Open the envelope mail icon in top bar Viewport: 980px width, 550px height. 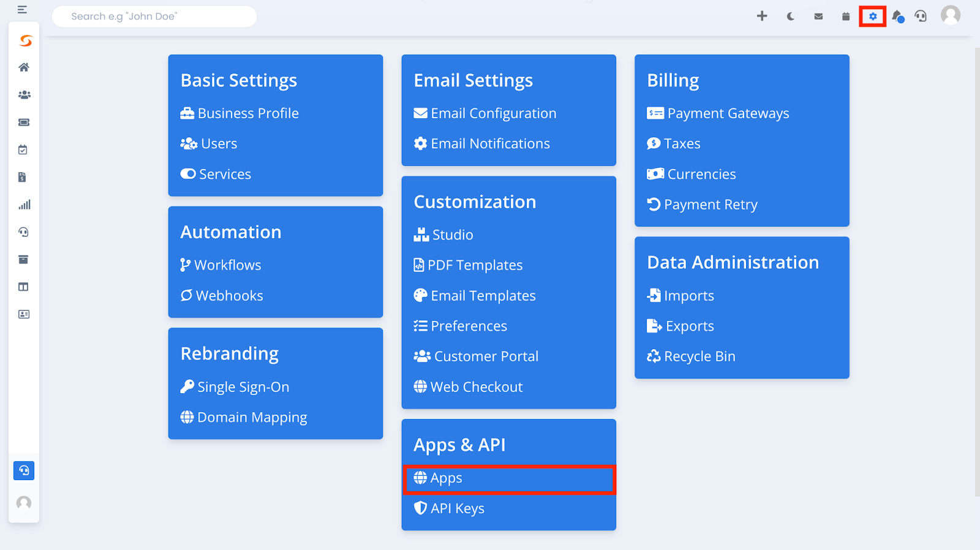point(818,17)
